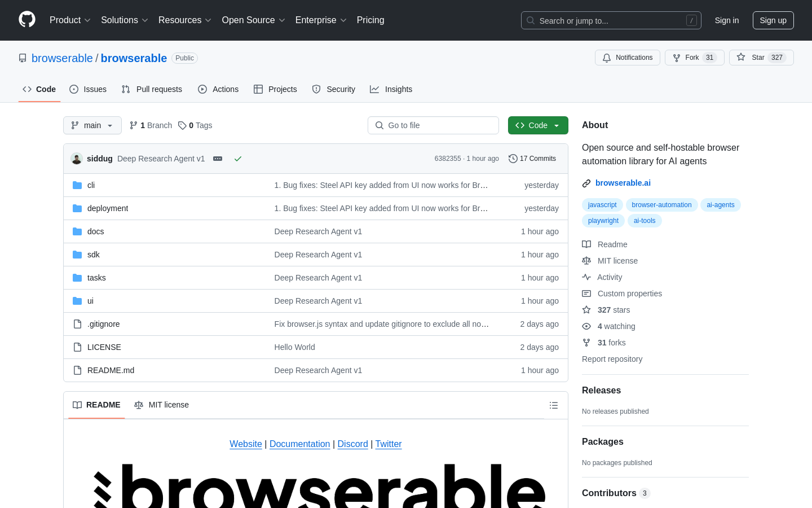Click the deployment folder icon
Screen dimensions: 812x508
(x=77, y=208)
